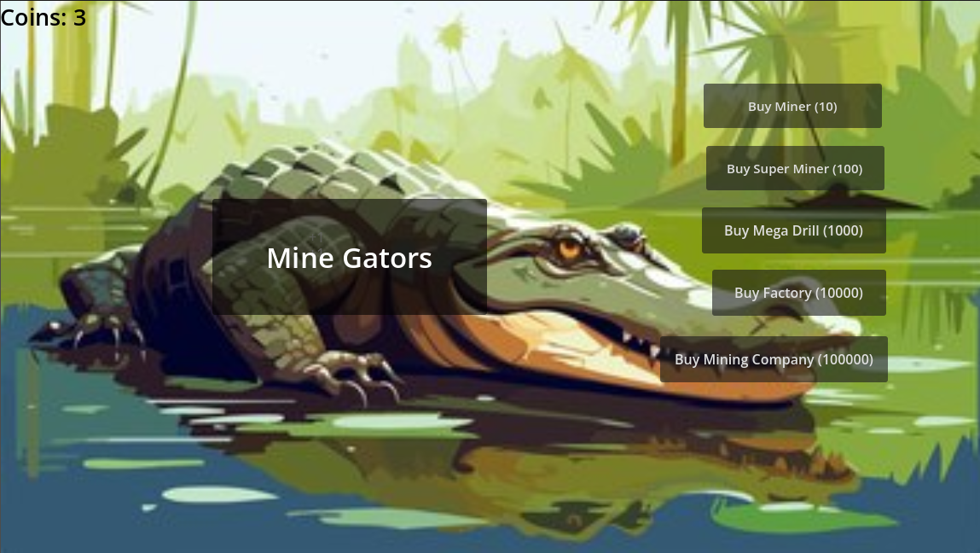Viewport: 980px width, 553px height.
Task: Click the 1000-coin Mega Drill upgrade
Action: 794,230
